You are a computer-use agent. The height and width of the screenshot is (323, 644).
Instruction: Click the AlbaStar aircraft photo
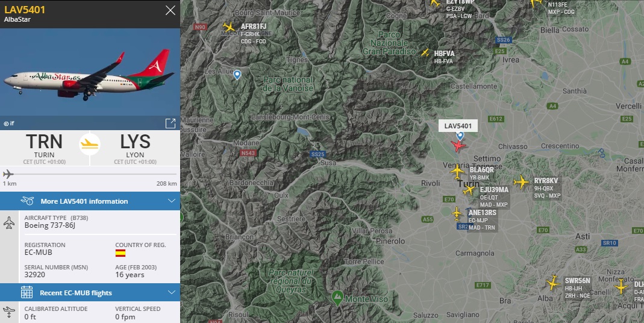pyautogui.click(x=90, y=79)
